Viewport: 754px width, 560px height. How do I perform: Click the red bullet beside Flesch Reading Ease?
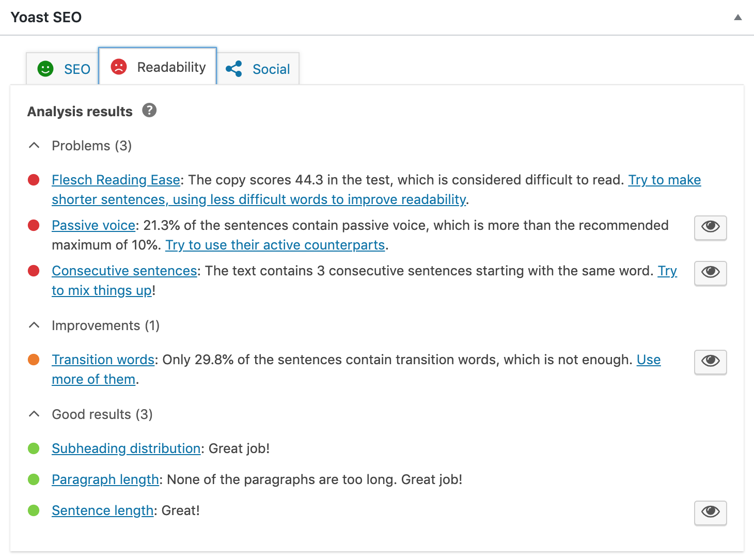point(34,180)
